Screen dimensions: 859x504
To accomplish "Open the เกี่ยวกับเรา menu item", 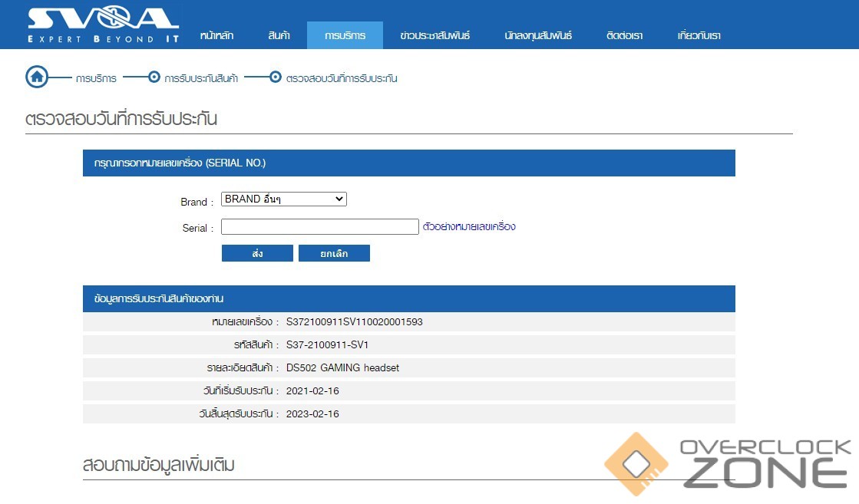I will [699, 36].
